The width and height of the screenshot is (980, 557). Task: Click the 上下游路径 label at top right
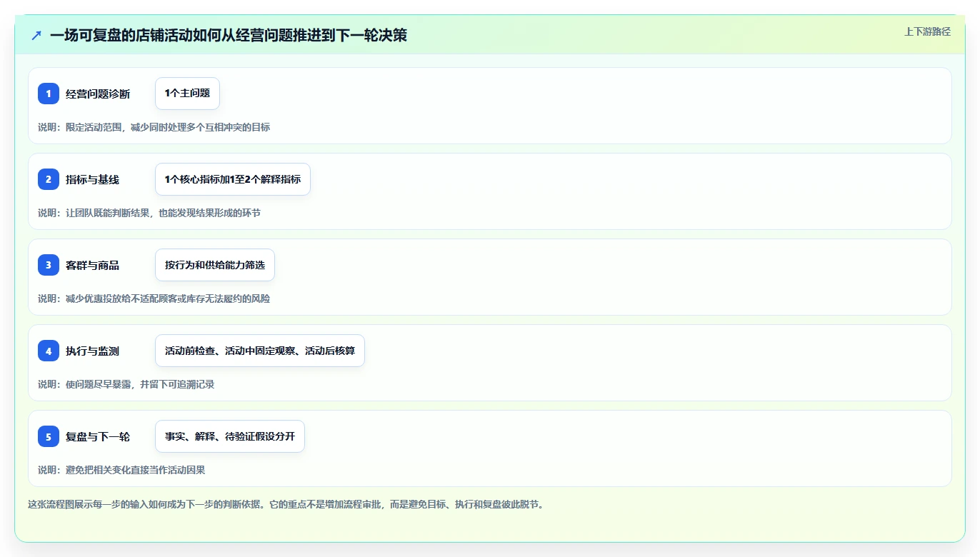tap(927, 31)
